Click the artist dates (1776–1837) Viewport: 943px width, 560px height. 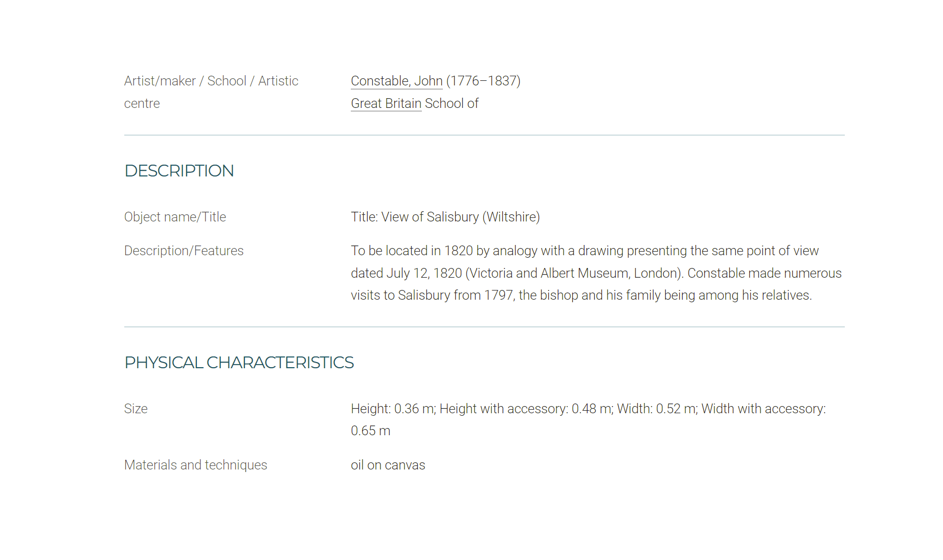point(483,81)
